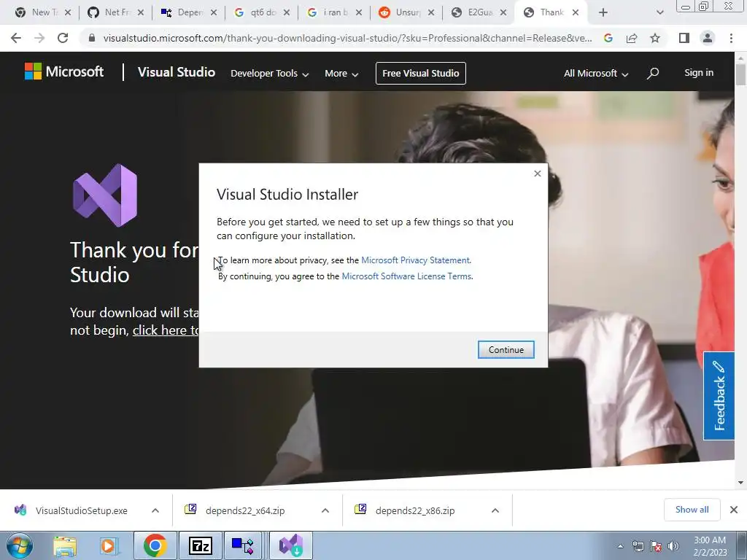Expand the Developer Tools dropdown
This screenshot has height=560, width=747.
click(270, 74)
